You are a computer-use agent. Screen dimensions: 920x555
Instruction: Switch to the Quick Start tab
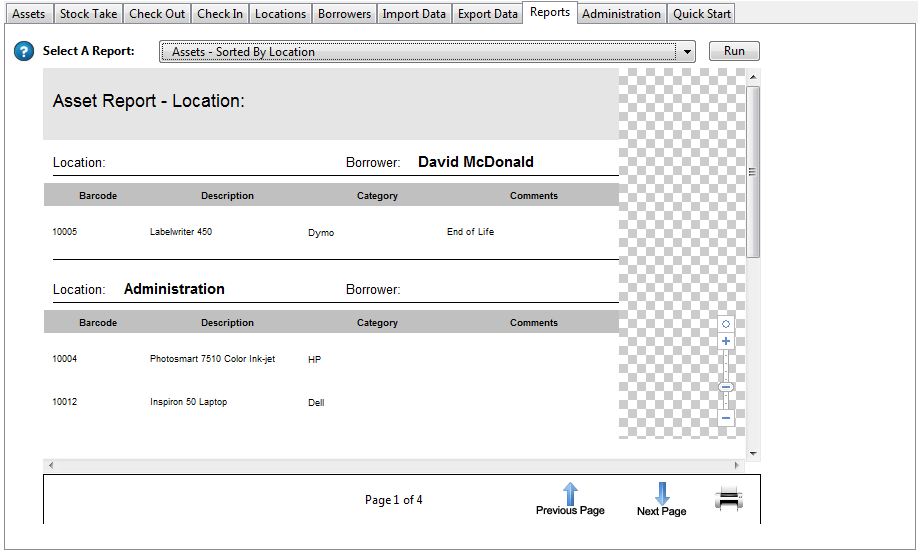tap(701, 14)
